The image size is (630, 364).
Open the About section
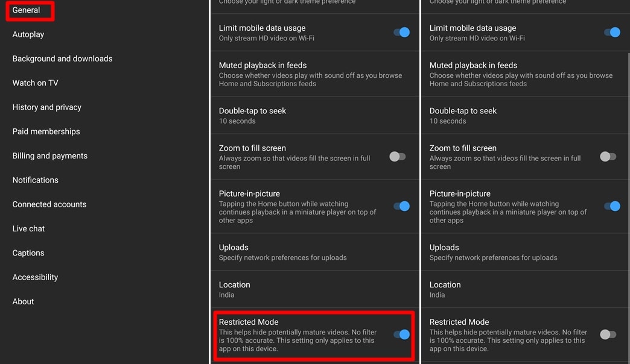[23, 301]
